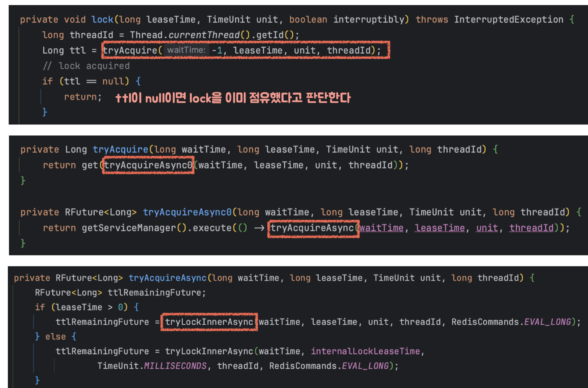The height and width of the screenshot is (388, 588).
Task: Click the blue tryAcquireAsync0 method declaration name
Action: click(187, 212)
